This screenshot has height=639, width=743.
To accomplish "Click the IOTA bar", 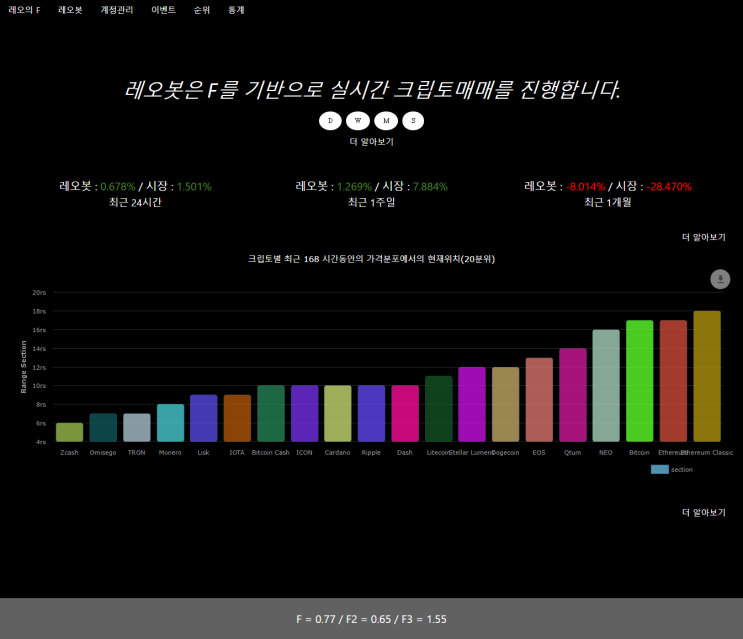I will pyautogui.click(x=237, y=418).
